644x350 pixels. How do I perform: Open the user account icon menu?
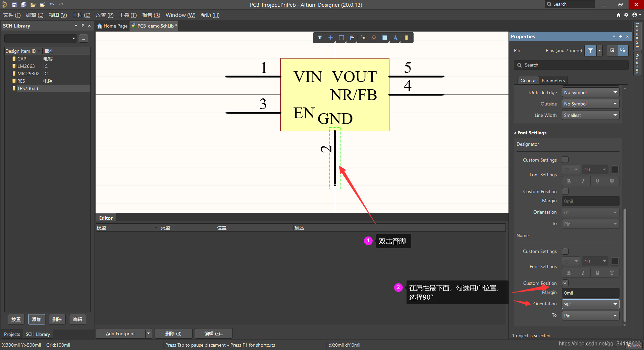[x=636, y=15]
